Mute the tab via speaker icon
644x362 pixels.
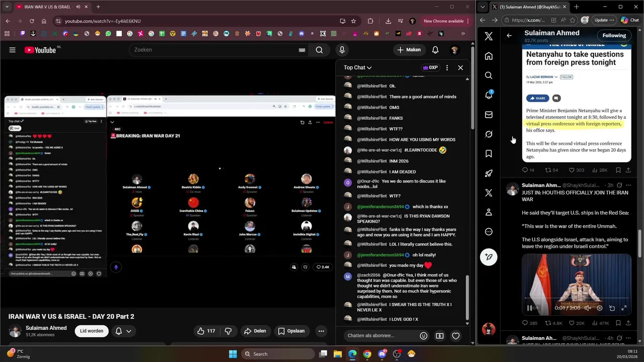point(78,7)
